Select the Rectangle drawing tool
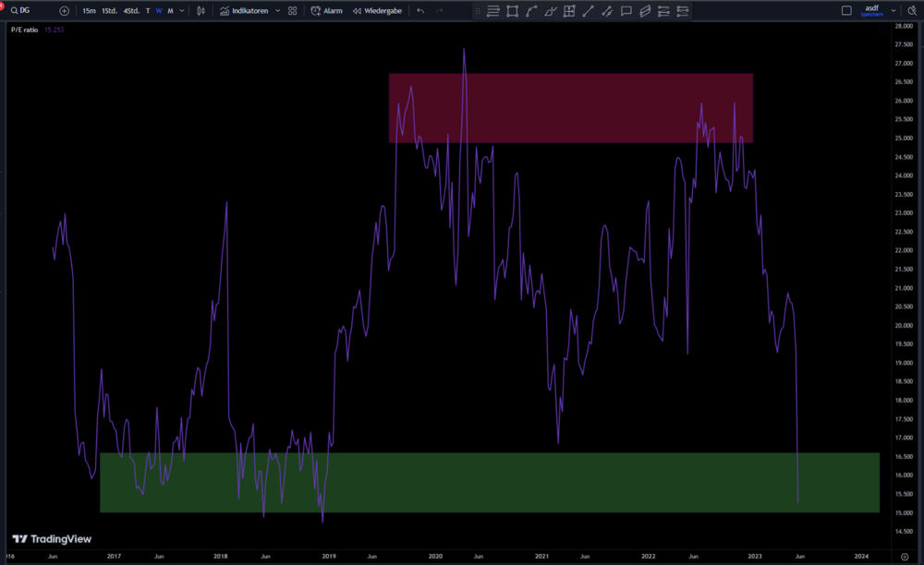Screen dimensions: 924x565 [x=512, y=10]
